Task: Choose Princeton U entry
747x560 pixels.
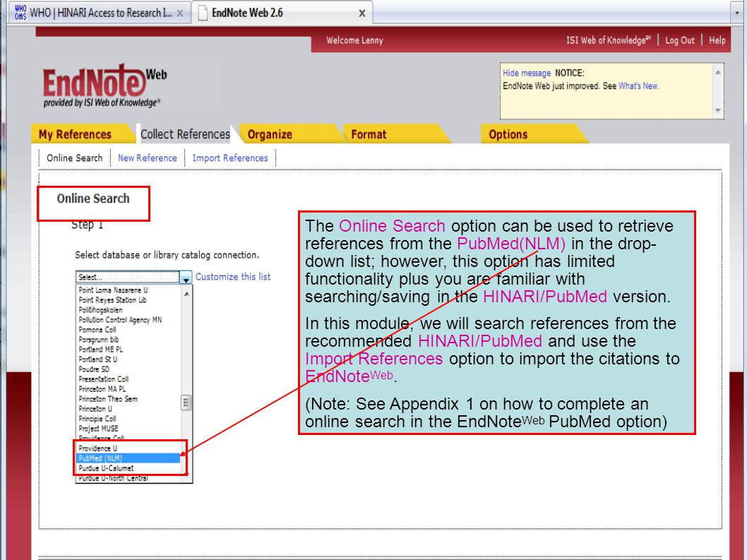Action: pyautogui.click(x=95, y=409)
